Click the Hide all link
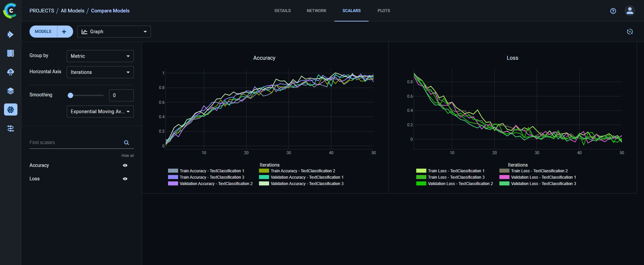 click(127, 156)
